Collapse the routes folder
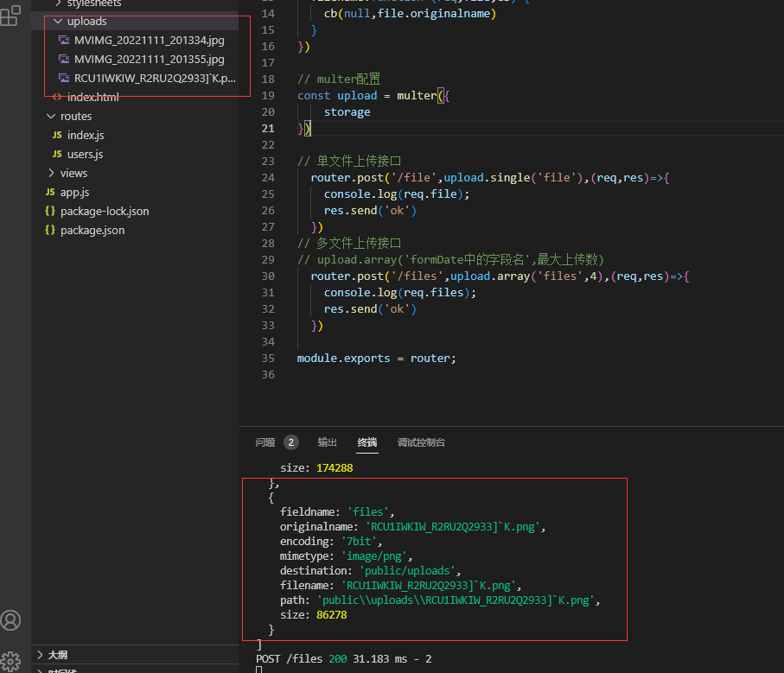This screenshot has height=673, width=784. click(51, 116)
